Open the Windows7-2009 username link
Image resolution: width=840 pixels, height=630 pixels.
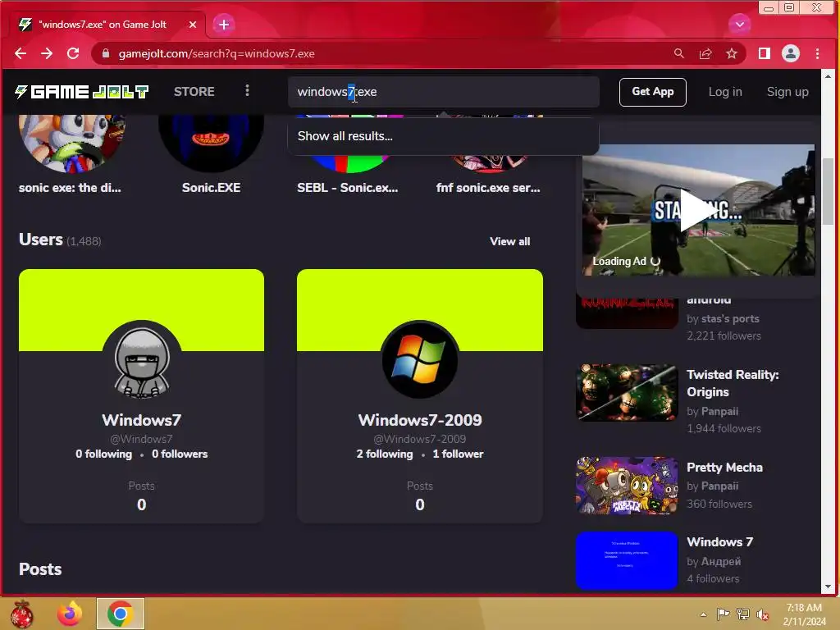click(420, 420)
